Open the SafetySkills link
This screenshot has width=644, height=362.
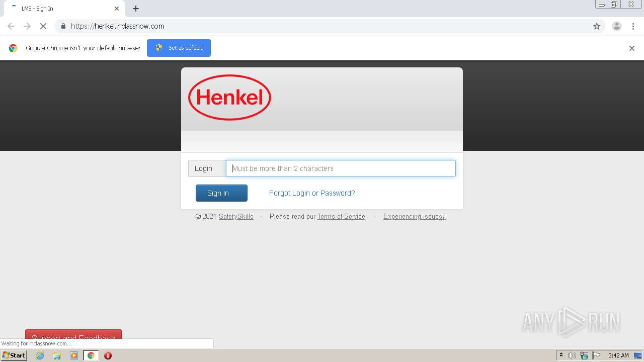coord(236,217)
